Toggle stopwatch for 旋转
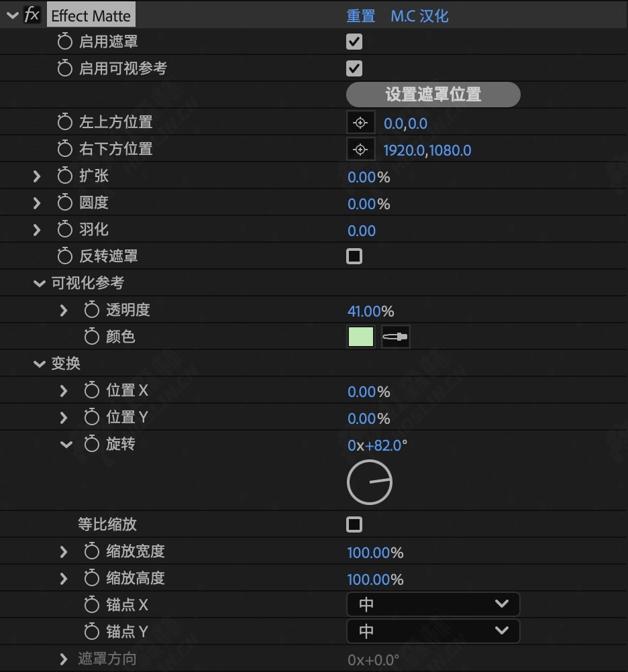This screenshot has height=672, width=628. pos(91,444)
